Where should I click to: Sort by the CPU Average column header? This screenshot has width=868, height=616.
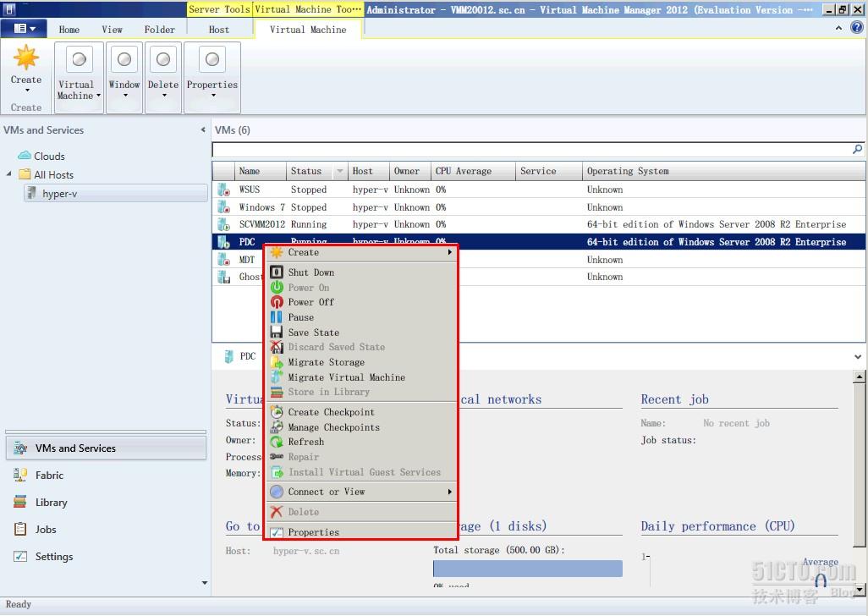point(473,171)
